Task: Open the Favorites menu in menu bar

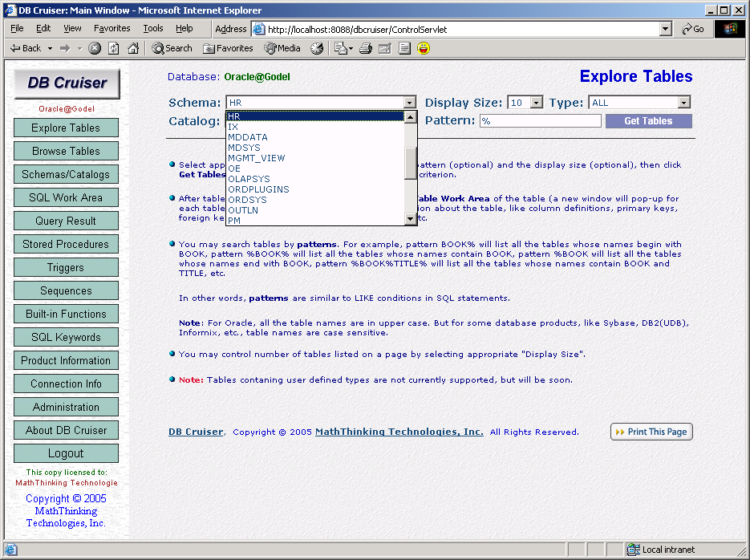Action: 112,28
